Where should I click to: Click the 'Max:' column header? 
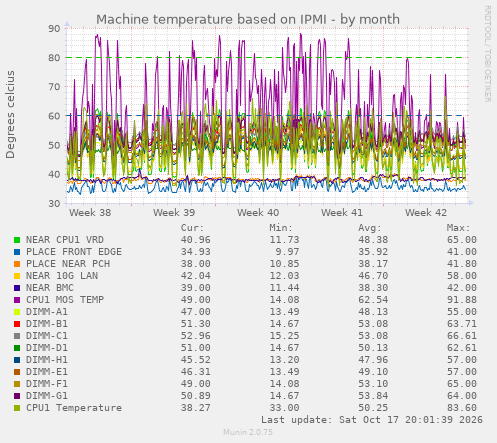click(458, 228)
